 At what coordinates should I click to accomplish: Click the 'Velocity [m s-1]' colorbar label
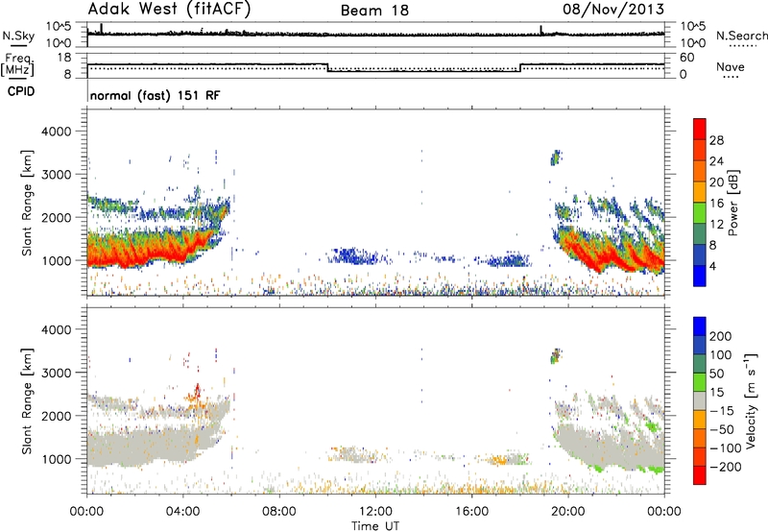[x=752, y=400]
